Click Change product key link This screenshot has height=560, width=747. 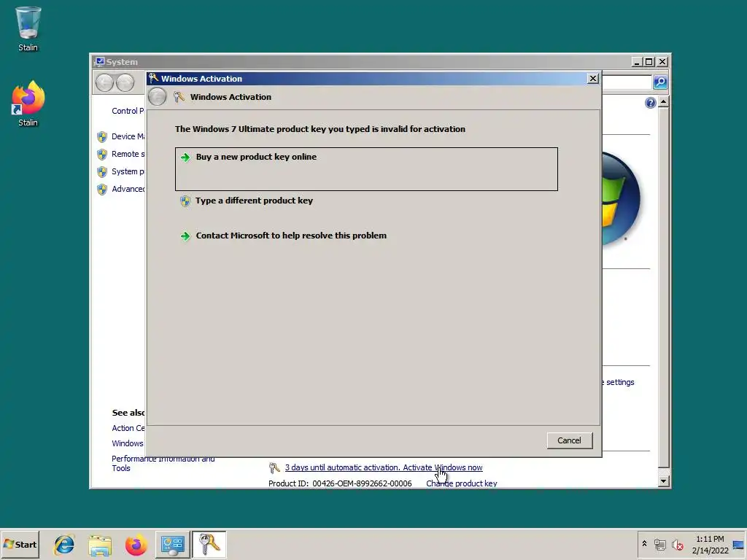point(461,483)
